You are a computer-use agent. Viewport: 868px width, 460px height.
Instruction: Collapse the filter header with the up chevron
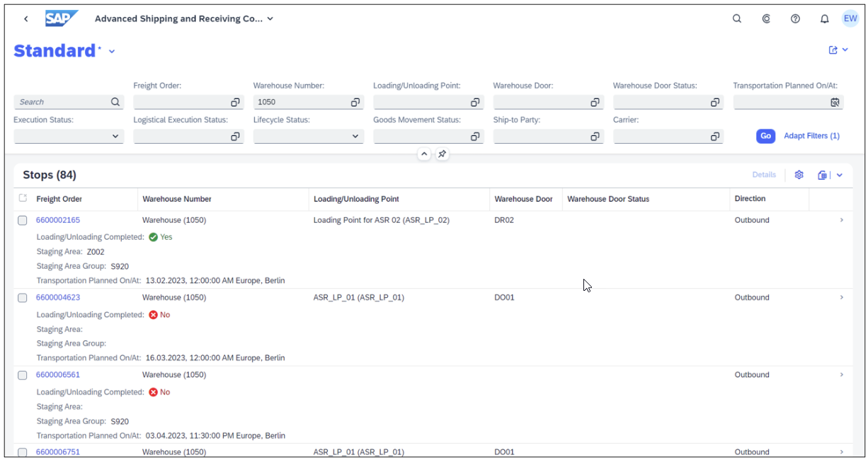tap(423, 154)
